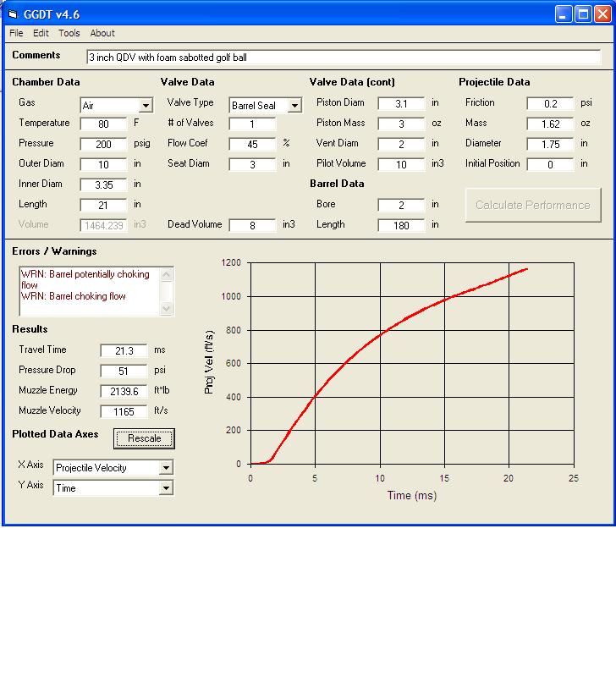Maximize the GGDT window
Image resolution: width=616 pixels, height=677 pixels.
click(x=583, y=14)
